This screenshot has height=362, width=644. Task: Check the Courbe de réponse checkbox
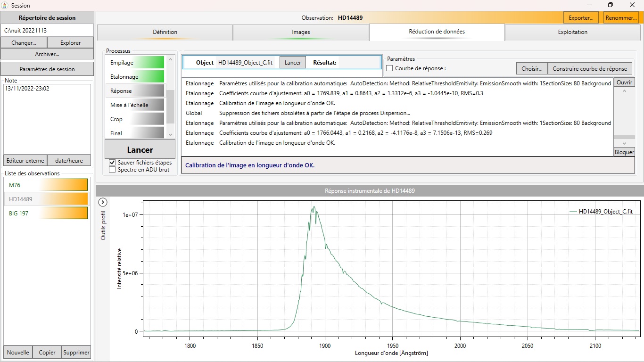[389, 68]
